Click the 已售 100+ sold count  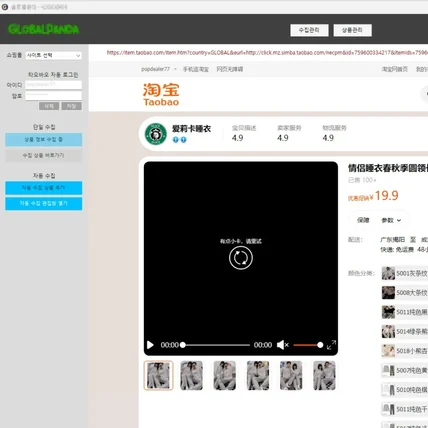click(x=362, y=180)
